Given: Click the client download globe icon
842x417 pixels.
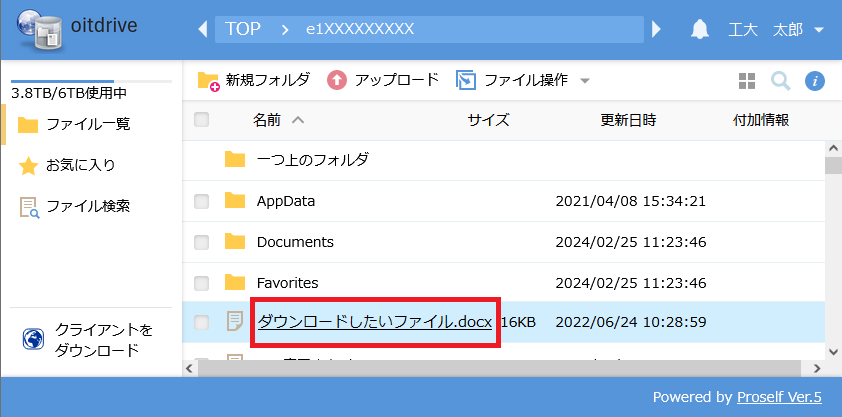Looking at the screenshot, I should click(x=33, y=340).
